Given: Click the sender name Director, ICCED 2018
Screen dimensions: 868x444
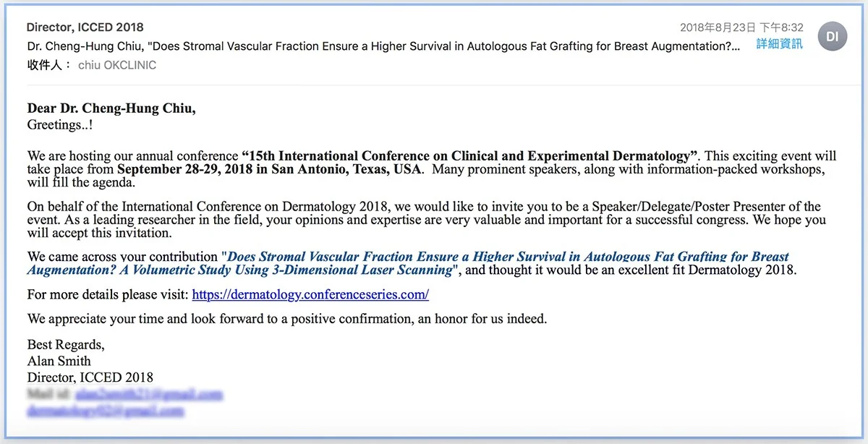Looking at the screenshot, I should pyautogui.click(x=85, y=27).
